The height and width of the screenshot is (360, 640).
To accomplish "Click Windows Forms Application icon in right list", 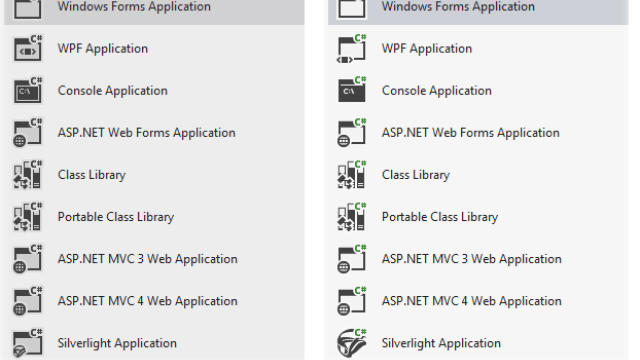I will [351, 9].
